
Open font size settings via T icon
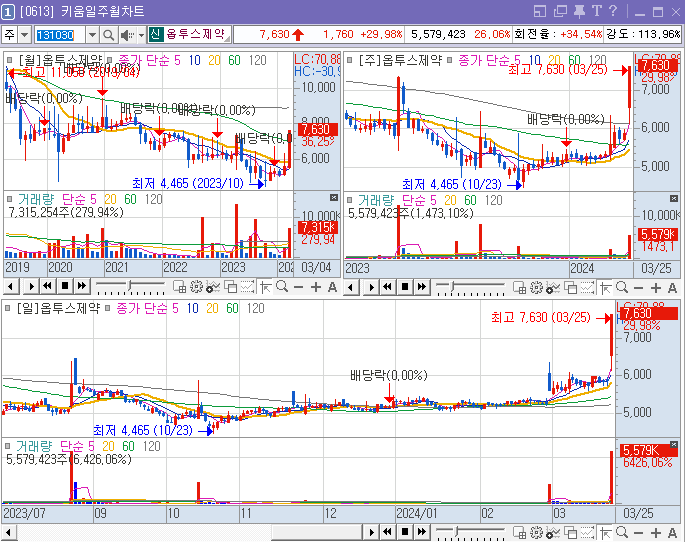597,11
